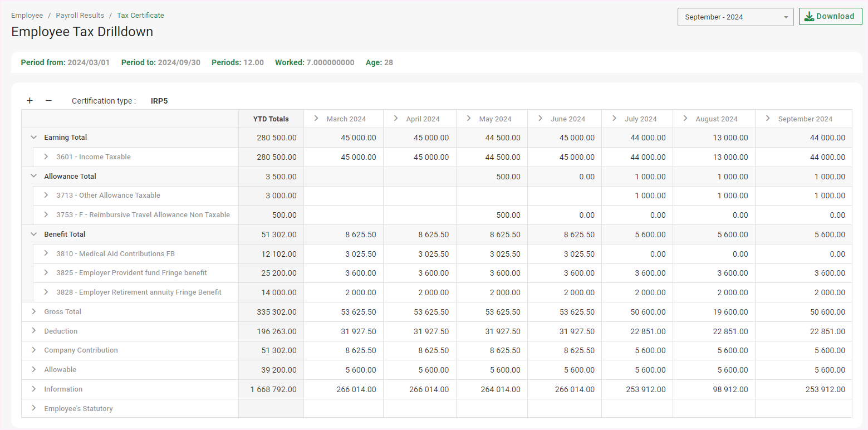Screen dimensions: 868x430
Task: Go to Payroll Results breadcrumb
Action: pyautogui.click(x=80, y=16)
